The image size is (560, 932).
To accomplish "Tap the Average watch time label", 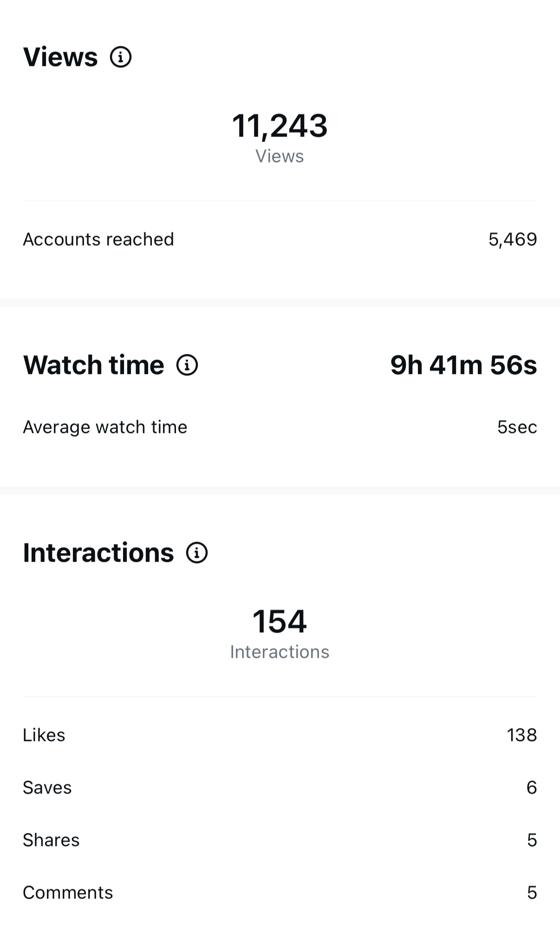I will [105, 427].
